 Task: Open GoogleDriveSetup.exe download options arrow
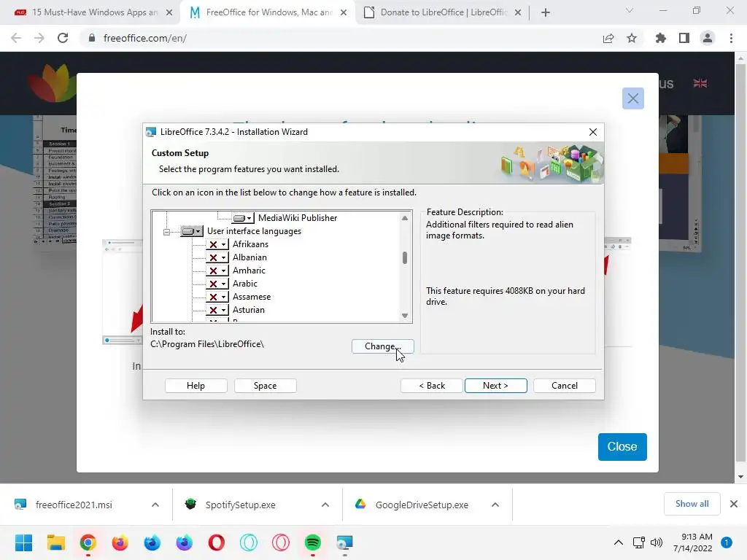coord(495,505)
